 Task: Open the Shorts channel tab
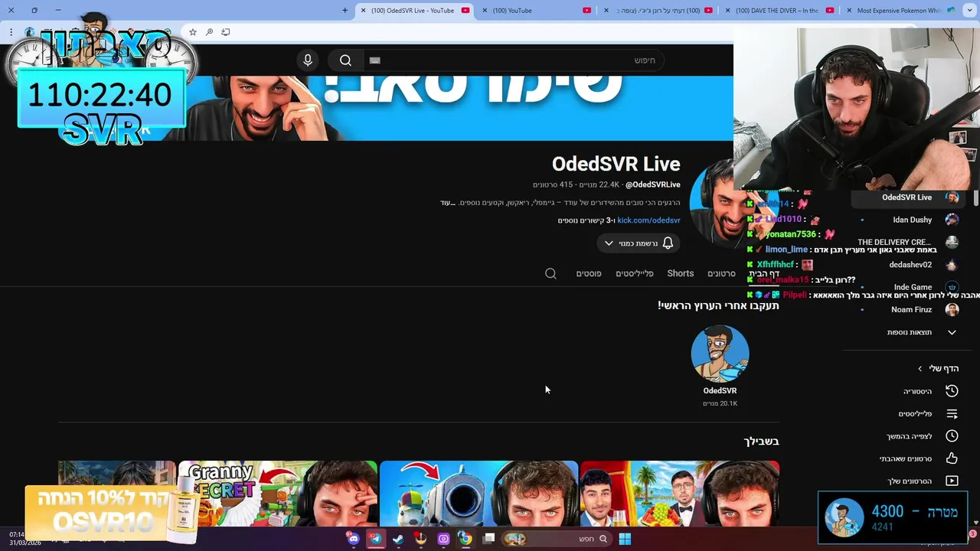click(x=680, y=273)
